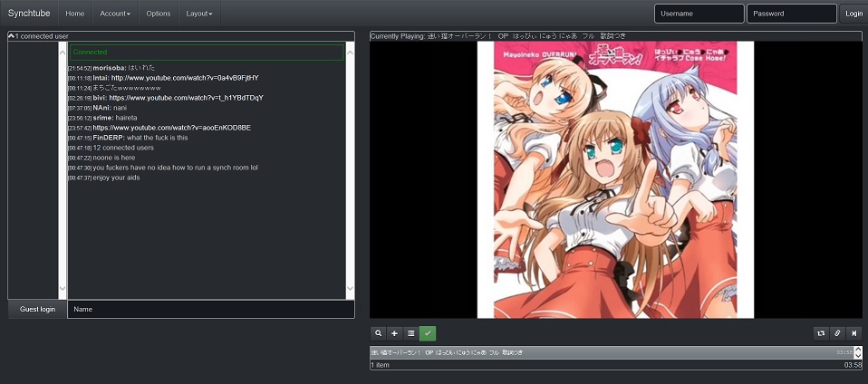
Task: Expand the Layout dropdown menu
Action: (x=198, y=14)
